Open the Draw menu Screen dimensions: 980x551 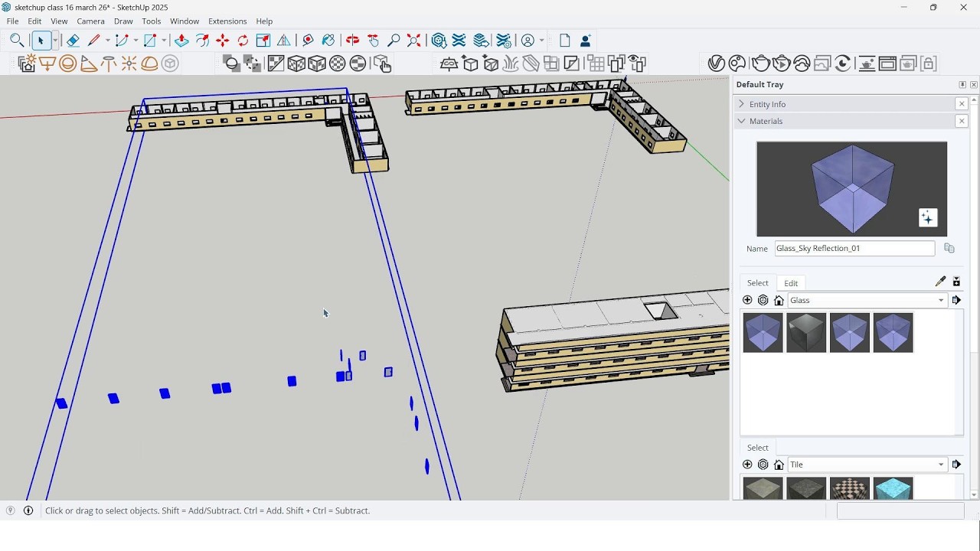[123, 21]
